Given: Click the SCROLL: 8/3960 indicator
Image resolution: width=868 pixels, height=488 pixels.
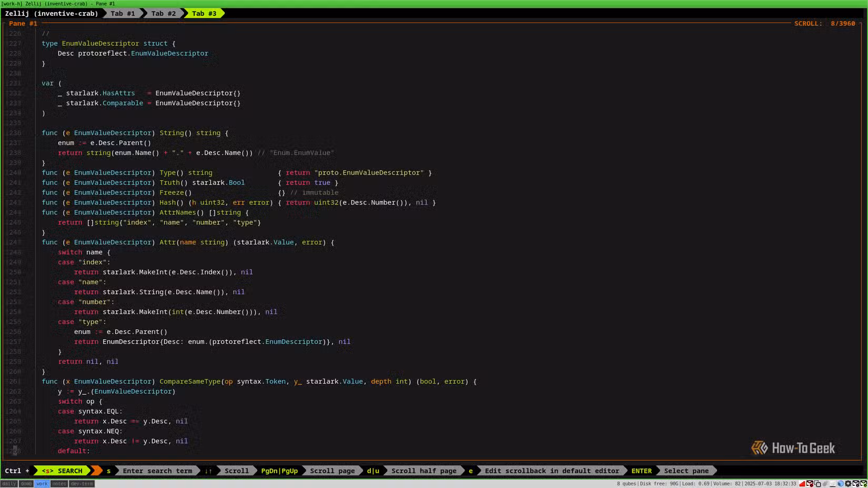Looking at the screenshot, I should click(824, 24).
